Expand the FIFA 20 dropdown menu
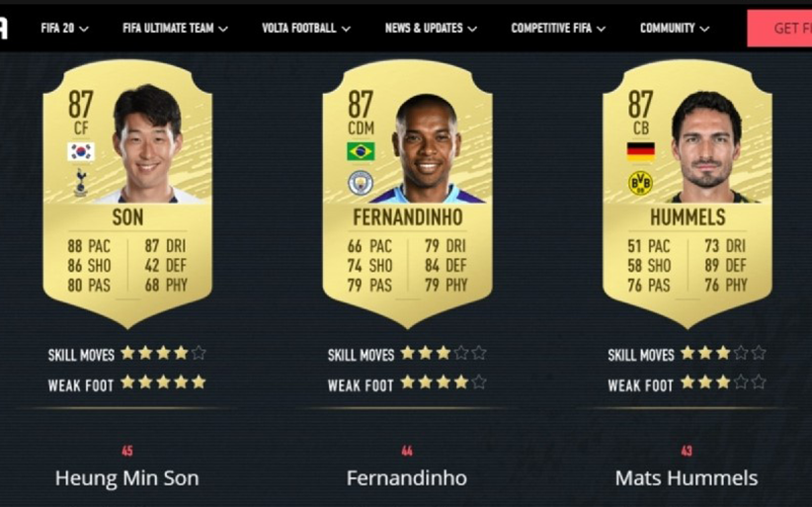Image resolution: width=812 pixels, height=507 pixels. point(65,29)
